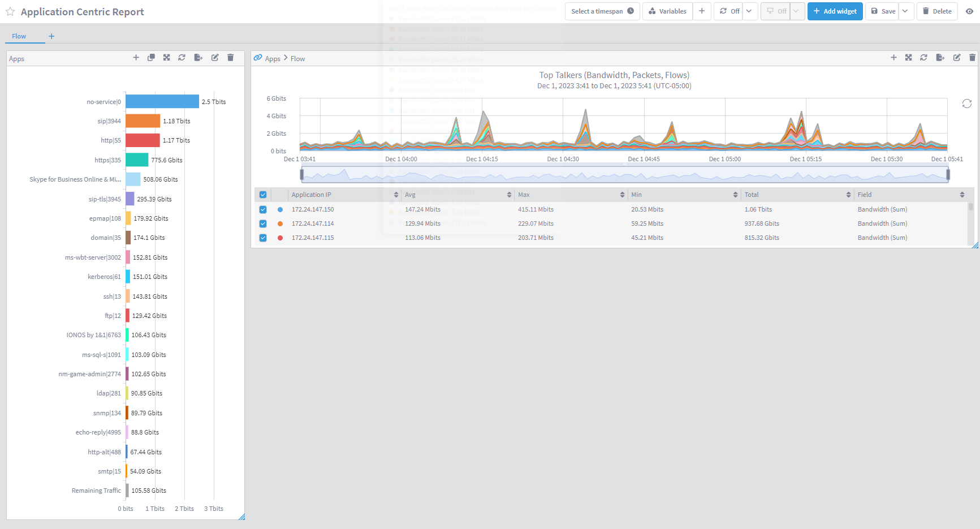The image size is (980, 529).
Task: Export the Flow widget data
Action: [x=940, y=58]
